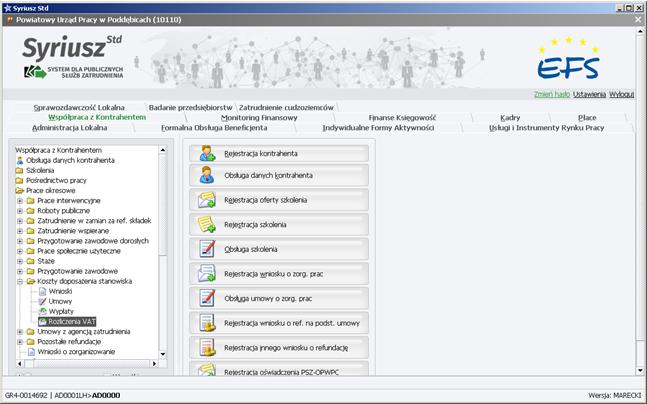Click the Obsługa szkolenia button label
The image size is (647, 404).
click(x=251, y=249)
